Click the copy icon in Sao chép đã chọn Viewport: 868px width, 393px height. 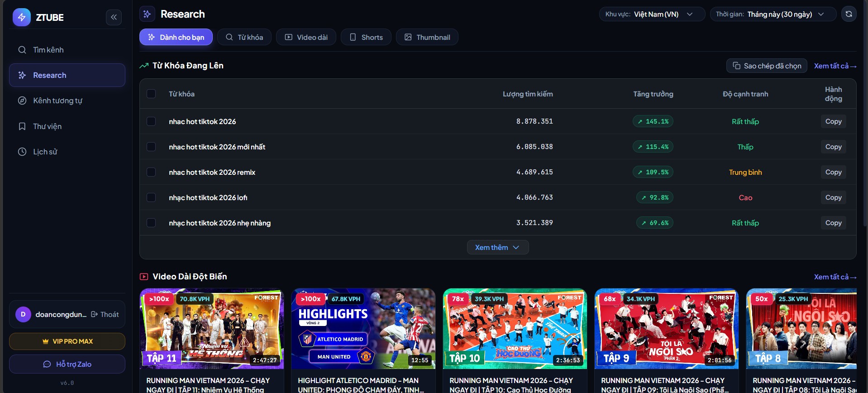[x=736, y=66]
